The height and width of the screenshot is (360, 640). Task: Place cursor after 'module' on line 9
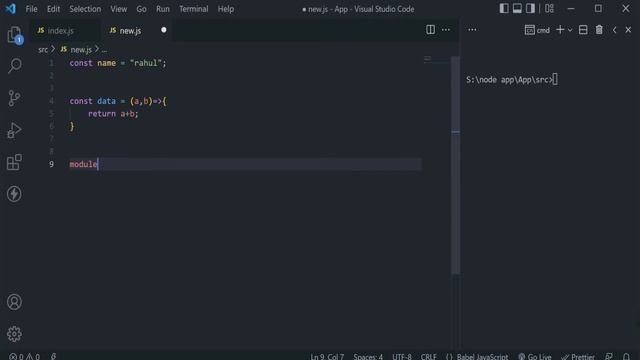pos(98,164)
